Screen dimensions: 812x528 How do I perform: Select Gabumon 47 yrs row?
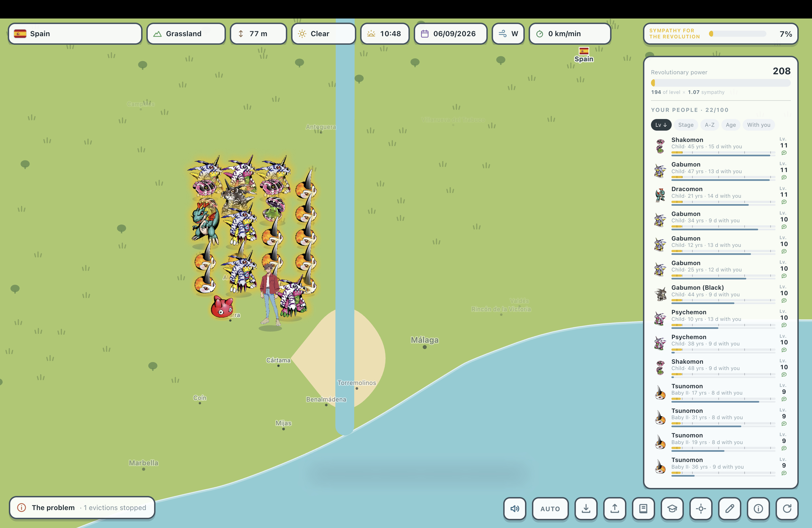tap(721, 171)
